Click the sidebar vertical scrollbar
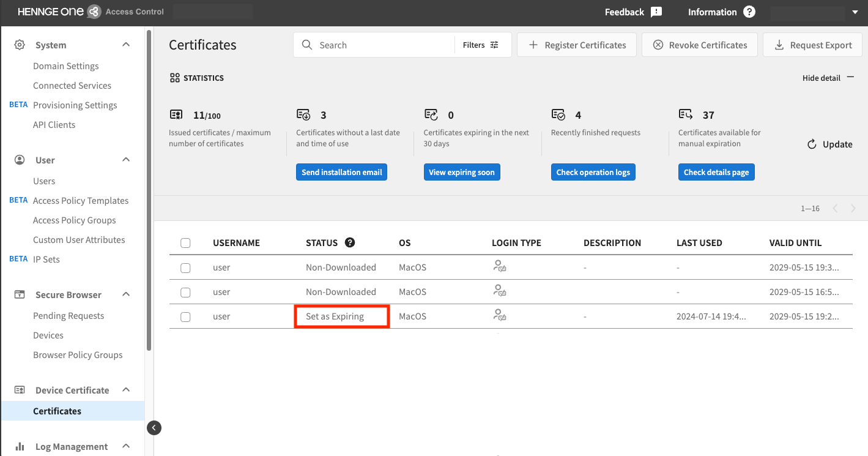Screen dimensions: 868x456 (149, 190)
